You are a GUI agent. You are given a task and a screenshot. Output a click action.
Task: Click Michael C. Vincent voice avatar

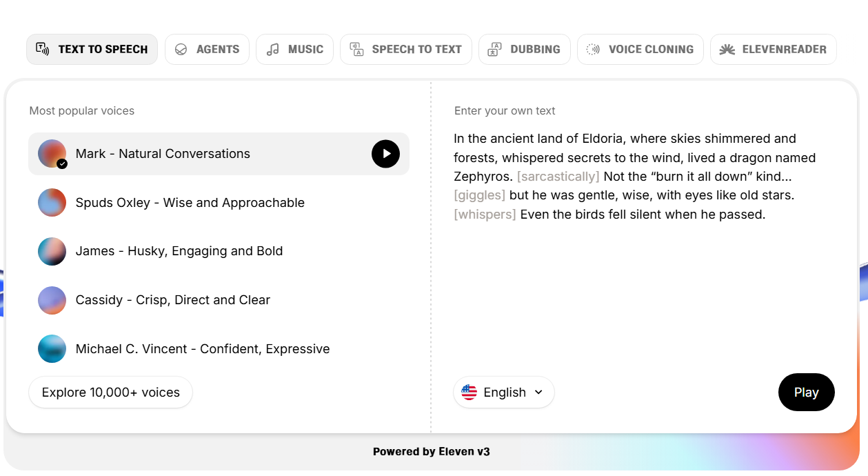pyautogui.click(x=52, y=349)
